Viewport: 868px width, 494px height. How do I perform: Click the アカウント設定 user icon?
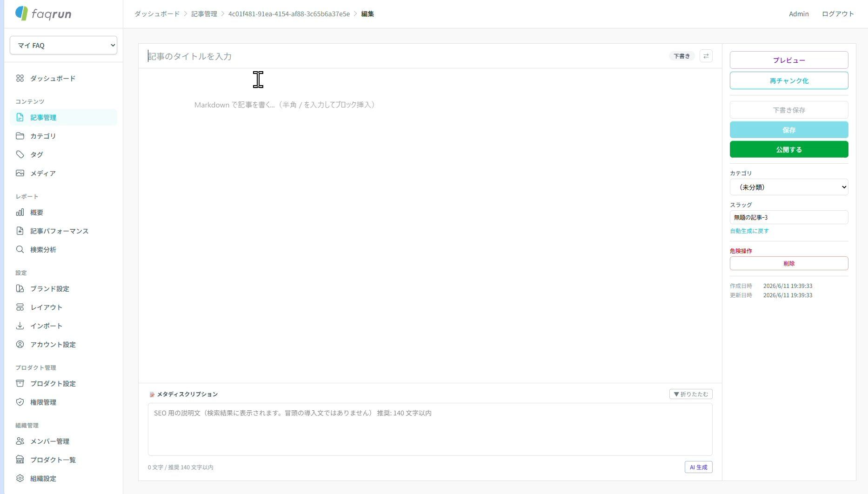tap(20, 344)
